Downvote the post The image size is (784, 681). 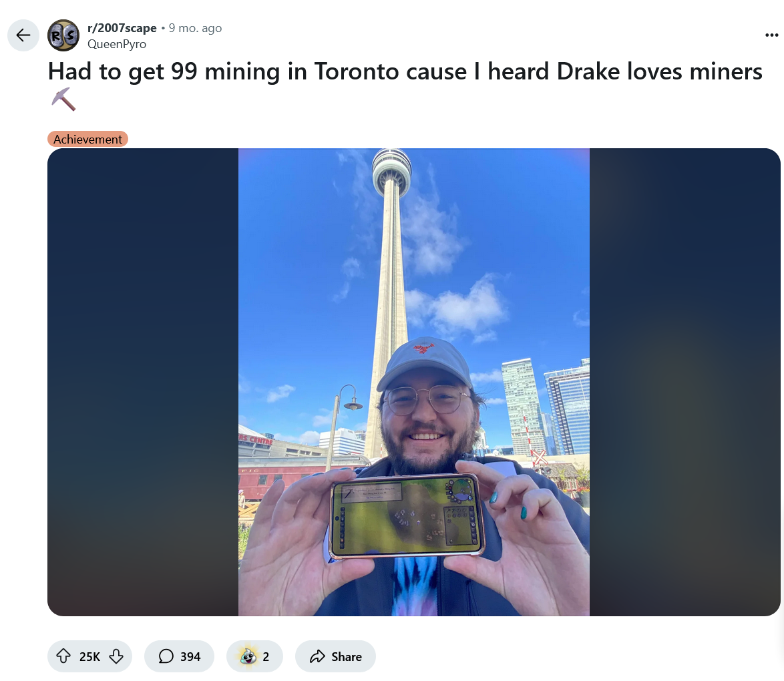(x=116, y=656)
